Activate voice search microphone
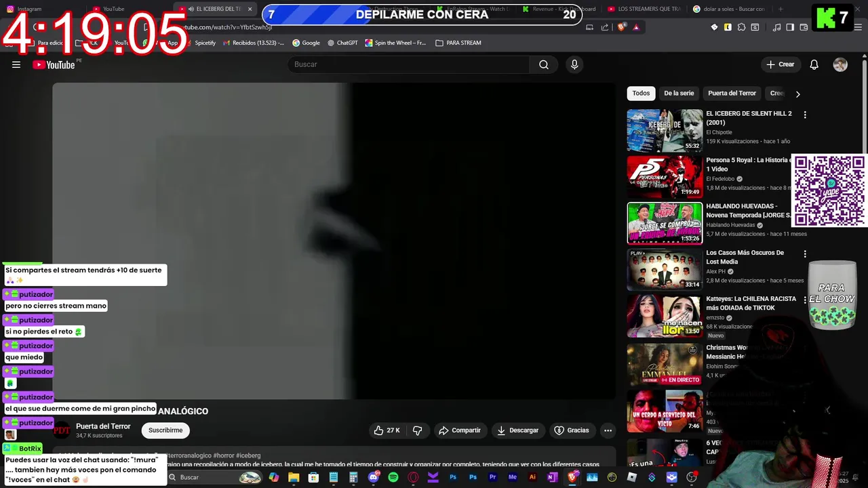 point(574,64)
